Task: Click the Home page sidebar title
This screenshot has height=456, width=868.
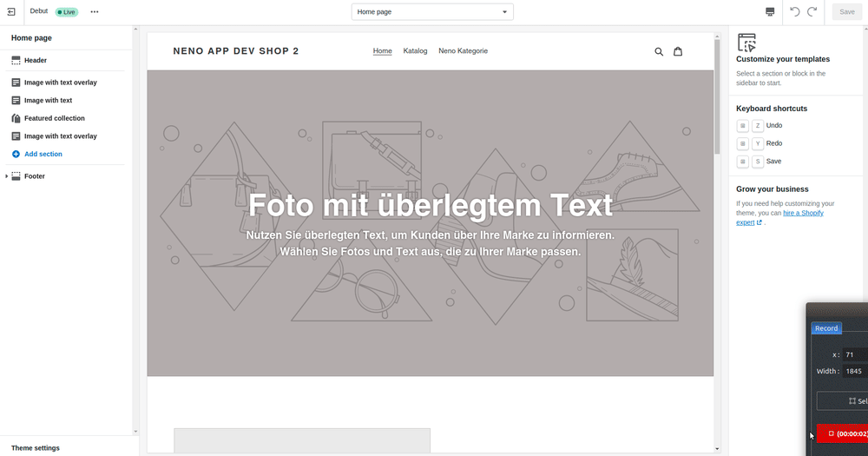Action: [x=31, y=37]
